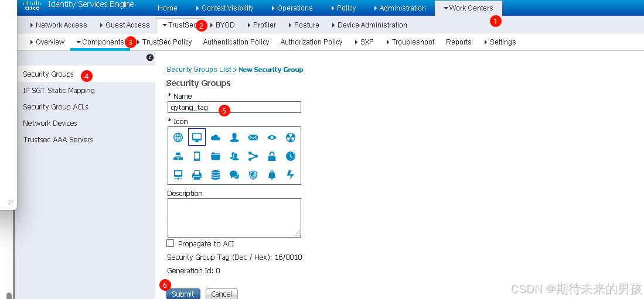The width and height of the screenshot is (644, 299).
Task: Open the Components submenu
Action: pyautogui.click(x=100, y=42)
